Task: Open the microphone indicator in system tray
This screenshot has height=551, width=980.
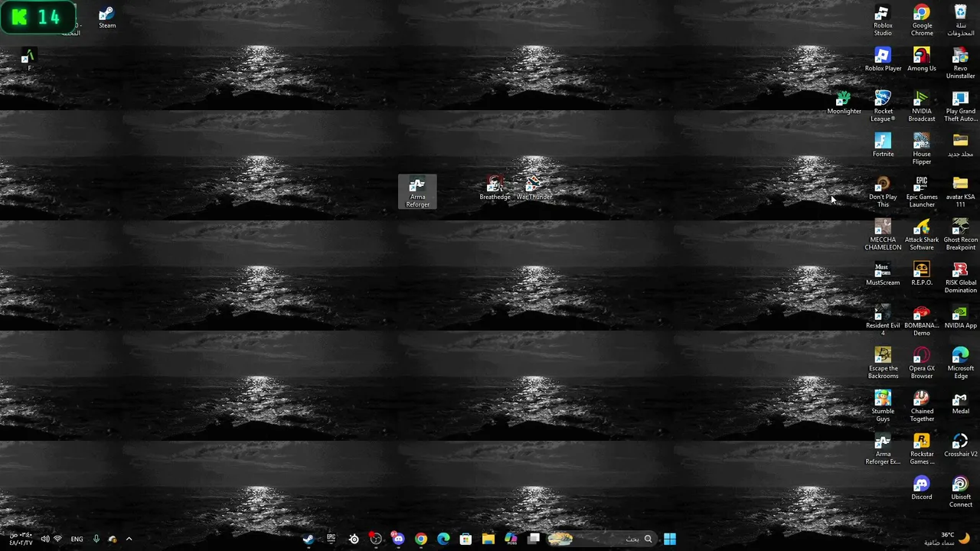Action: (96, 539)
